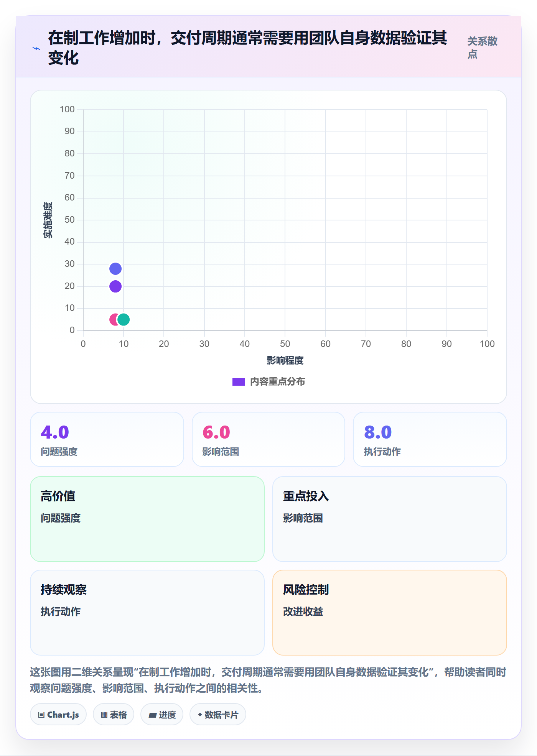537x756 pixels.
Task: Click the blue scatter point near 28
Action: pyautogui.click(x=115, y=269)
